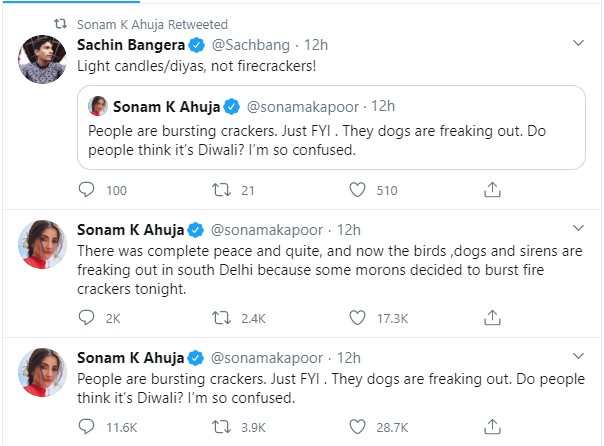Reply to the tweet with 11.6K replies

pos(87,426)
